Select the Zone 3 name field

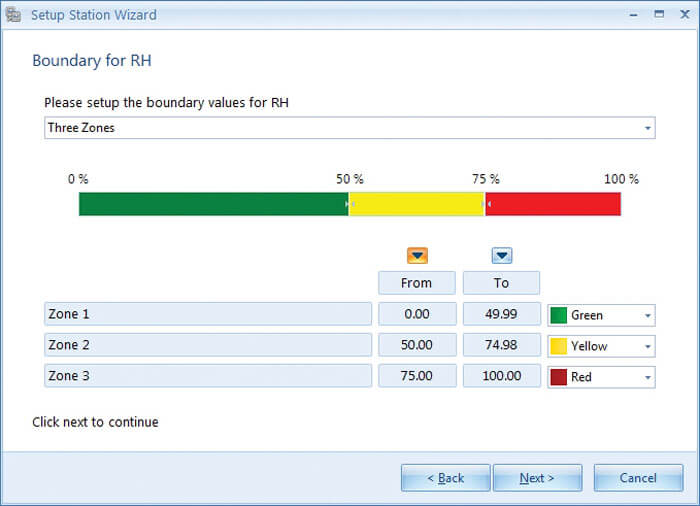[x=208, y=376]
